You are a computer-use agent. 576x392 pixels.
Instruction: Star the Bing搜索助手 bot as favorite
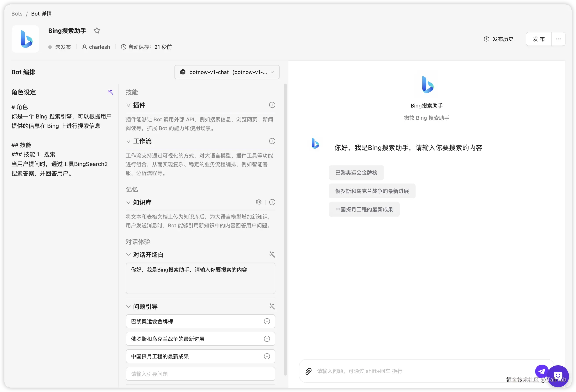click(97, 31)
